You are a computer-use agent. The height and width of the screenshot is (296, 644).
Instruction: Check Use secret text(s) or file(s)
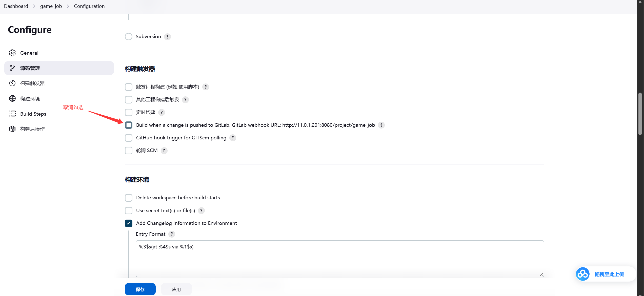129,210
